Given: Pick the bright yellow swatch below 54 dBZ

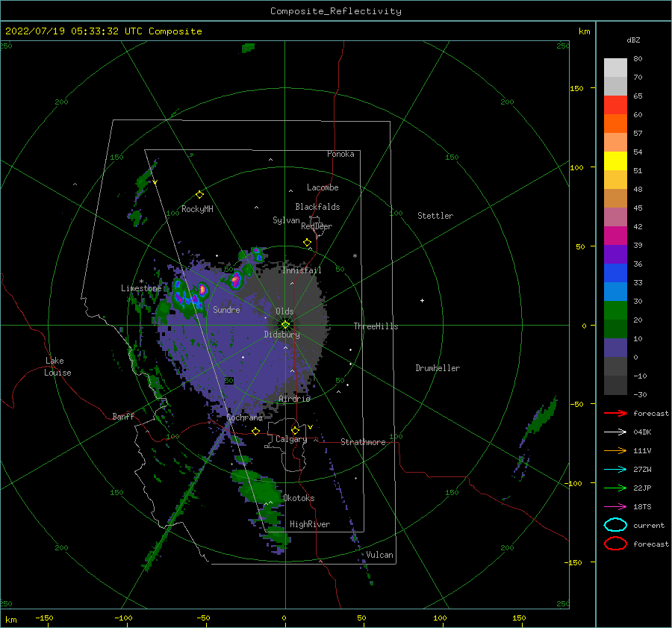Looking at the screenshot, I should pyautogui.click(x=615, y=161).
